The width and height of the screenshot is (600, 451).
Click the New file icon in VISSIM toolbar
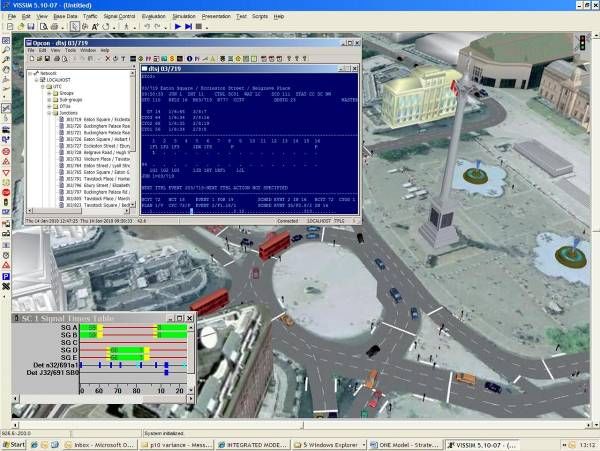click(10, 26)
